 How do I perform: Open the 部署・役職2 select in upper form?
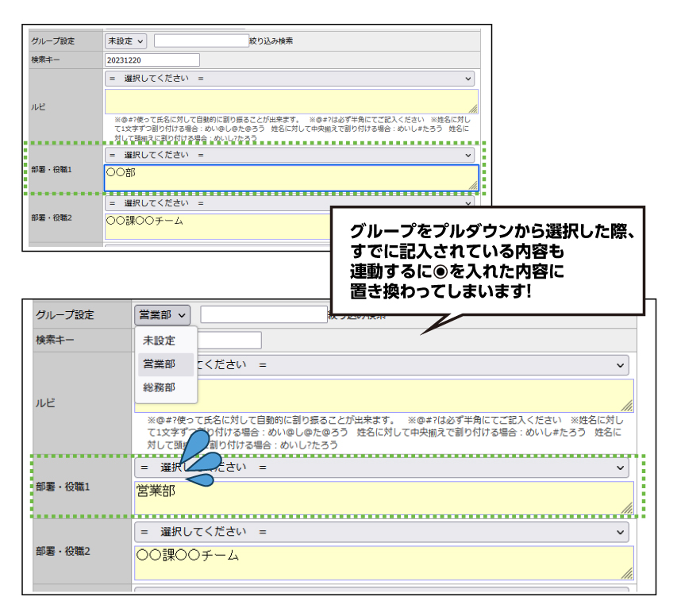pos(289,203)
